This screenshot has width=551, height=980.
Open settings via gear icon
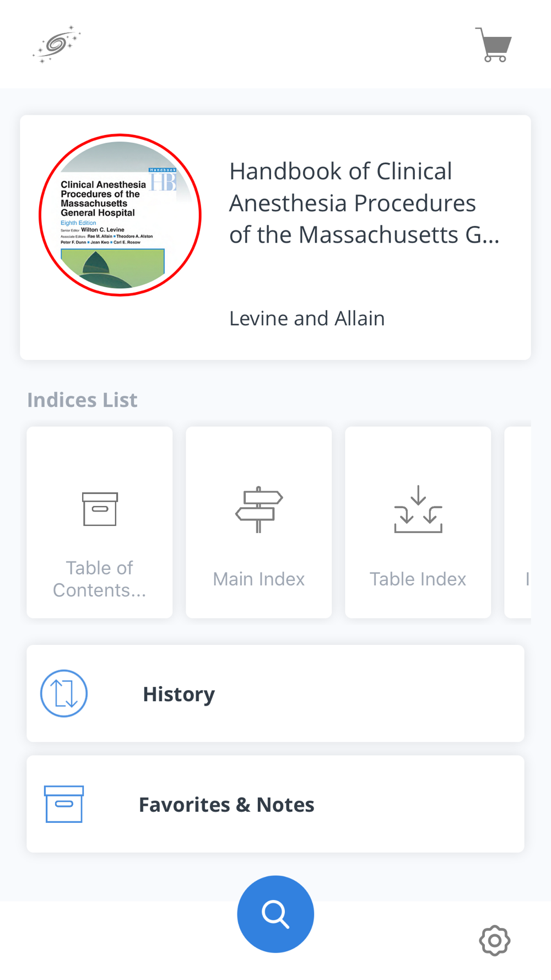pos(494,940)
